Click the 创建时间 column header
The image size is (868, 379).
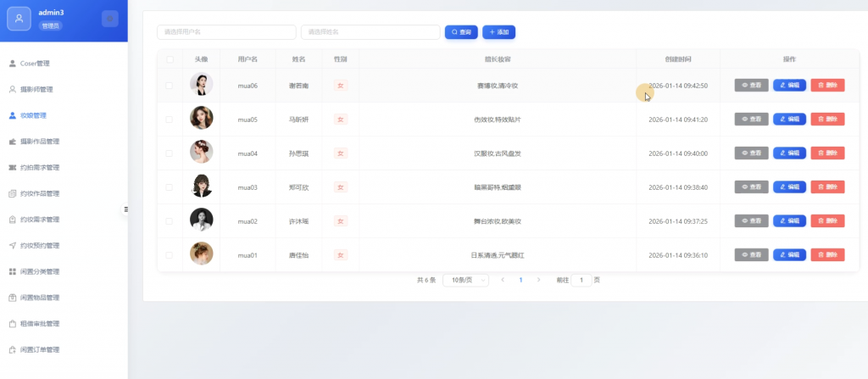click(678, 59)
